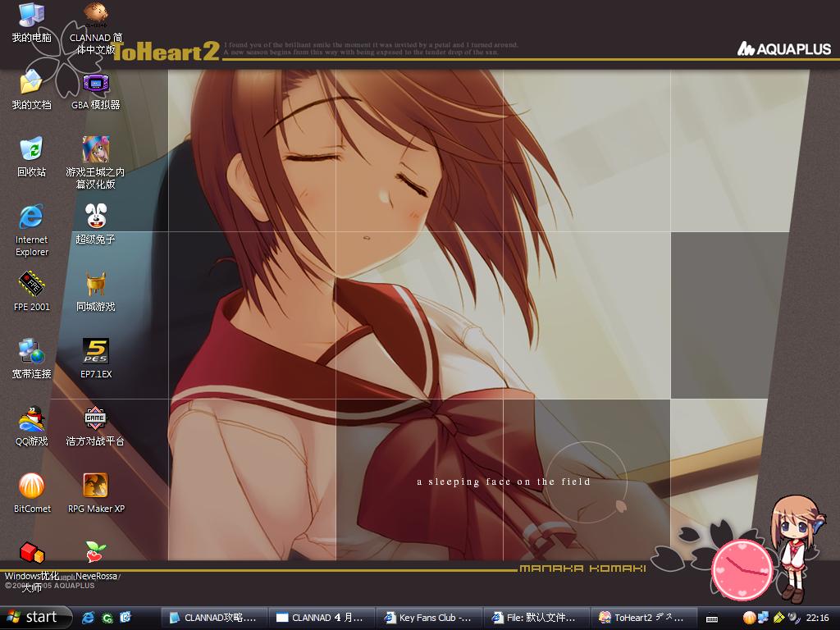
Task: Click the 回收站 recycle bin icon
Action: tap(32, 157)
